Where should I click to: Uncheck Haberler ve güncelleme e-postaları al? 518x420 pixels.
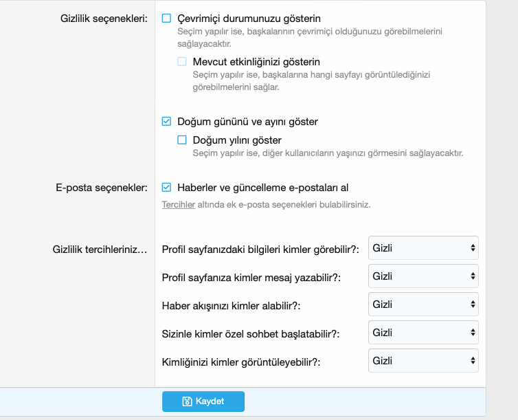click(x=166, y=187)
